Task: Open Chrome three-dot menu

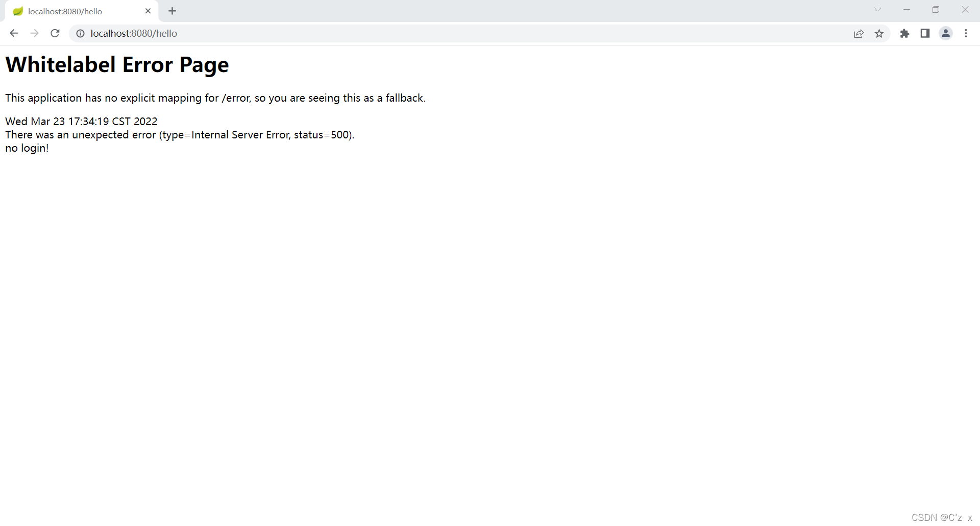Action: pyautogui.click(x=966, y=33)
